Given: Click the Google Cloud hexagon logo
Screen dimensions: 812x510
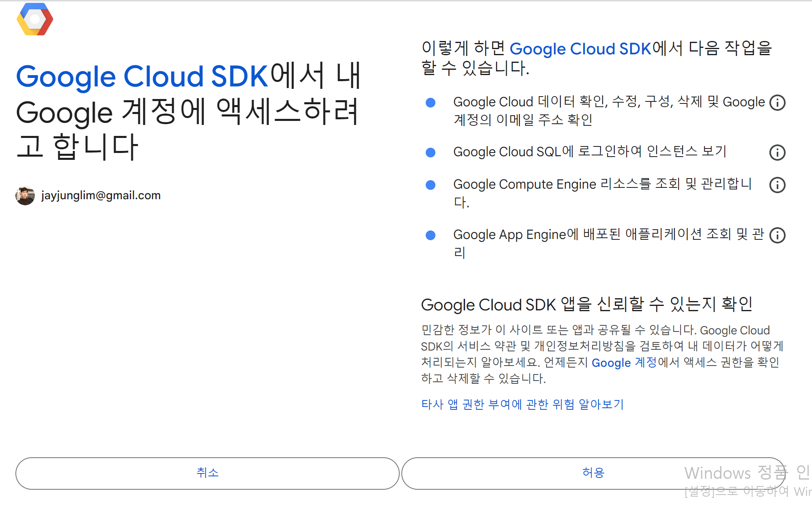Looking at the screenshot, I should click(x=35, y=19).
